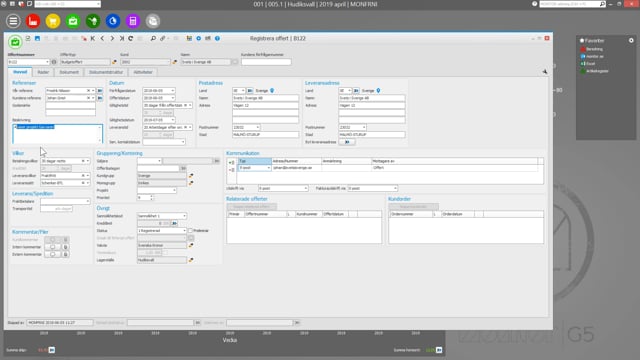Open the Vår referens dropdown
Image resolution: width=640 pixels, height=360 pixels.
[93, 91]
